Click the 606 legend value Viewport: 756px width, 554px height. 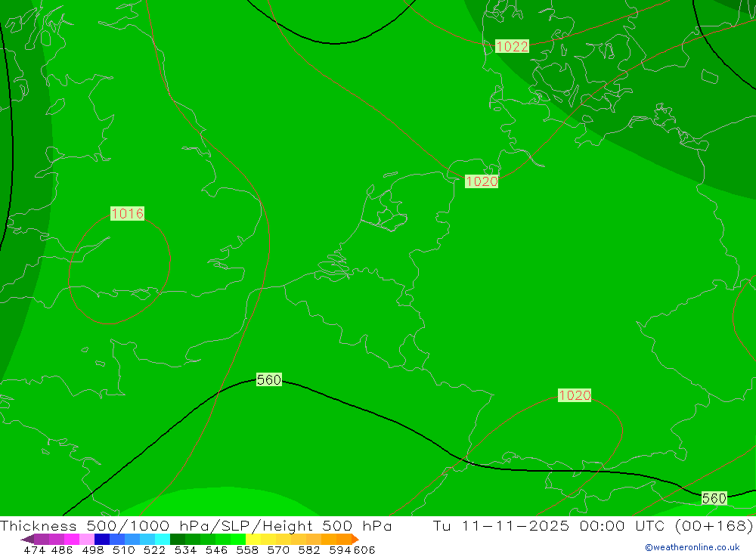364,549
